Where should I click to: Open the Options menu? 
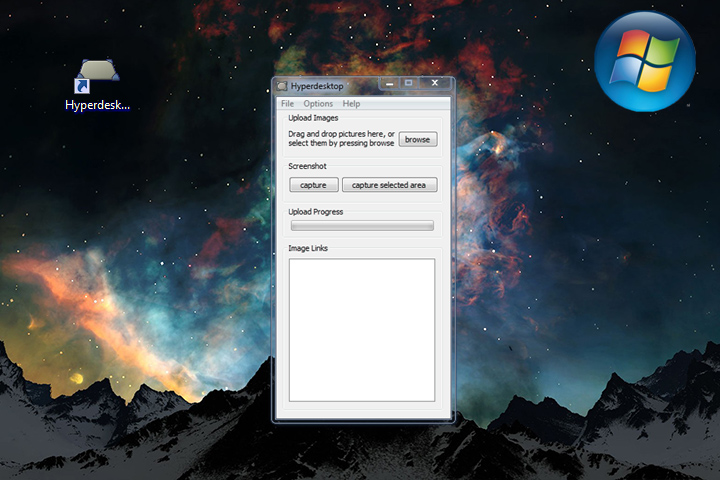pyautogui.click(x=318, y=104)
